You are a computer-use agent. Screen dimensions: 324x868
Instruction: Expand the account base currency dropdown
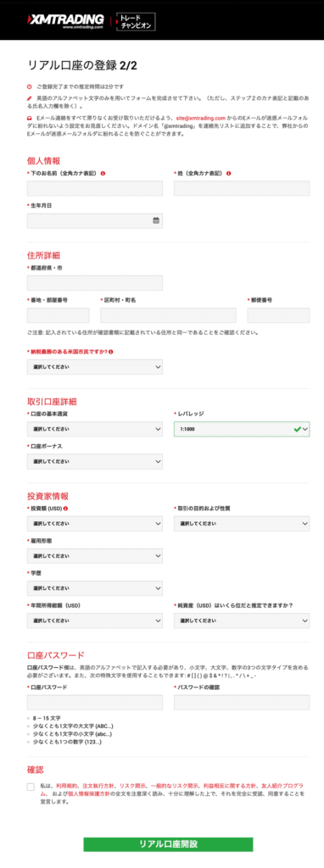[95, 429]
